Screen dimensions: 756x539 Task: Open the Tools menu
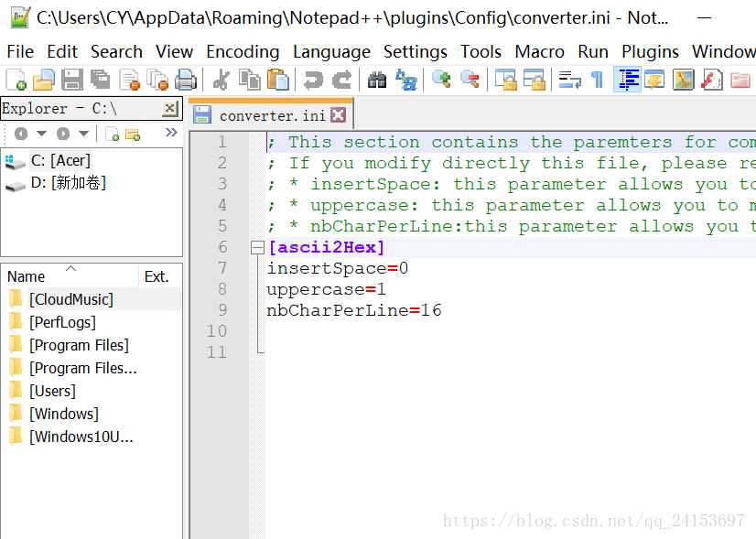481,51
